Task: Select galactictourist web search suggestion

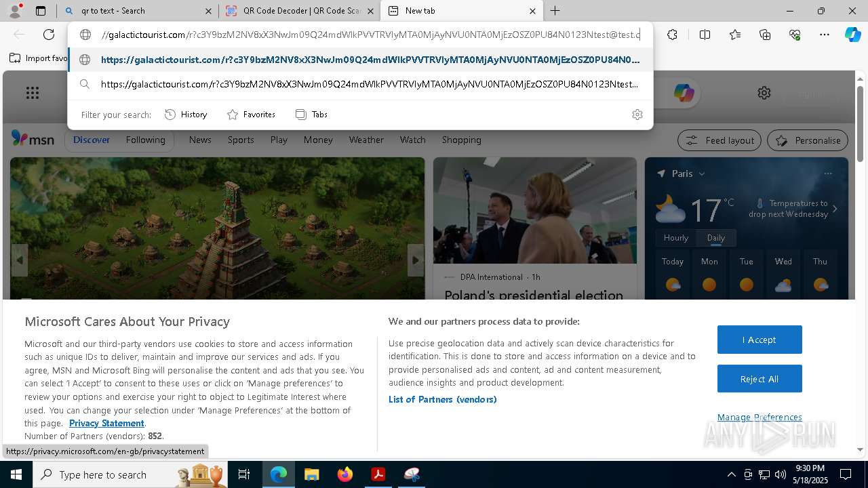Action: [x=361, y=84]
